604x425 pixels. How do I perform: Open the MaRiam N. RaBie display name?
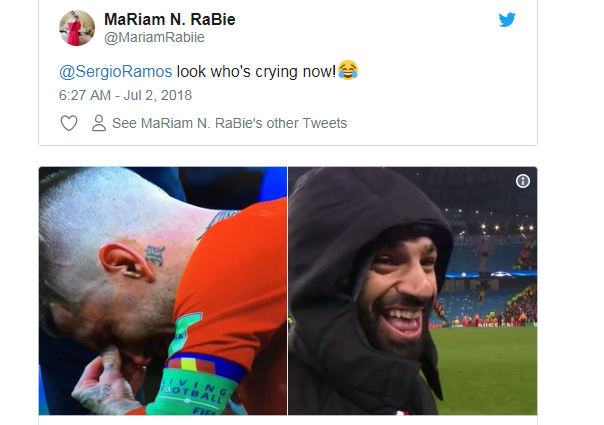tap(169, 19)
